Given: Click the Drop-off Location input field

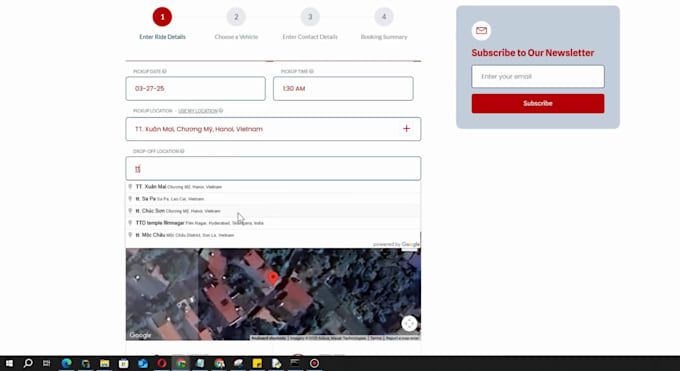Looking at the screenshot, I should (x=273, y=168).
